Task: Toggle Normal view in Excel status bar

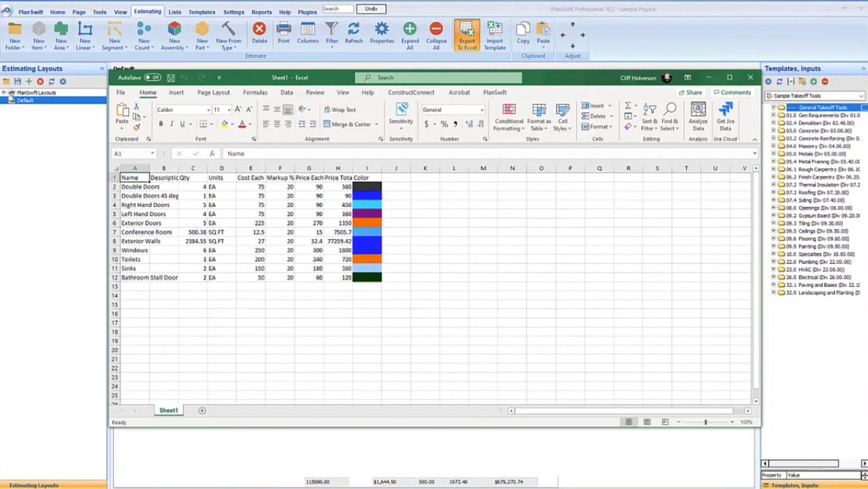Action: tap(628, 422)
